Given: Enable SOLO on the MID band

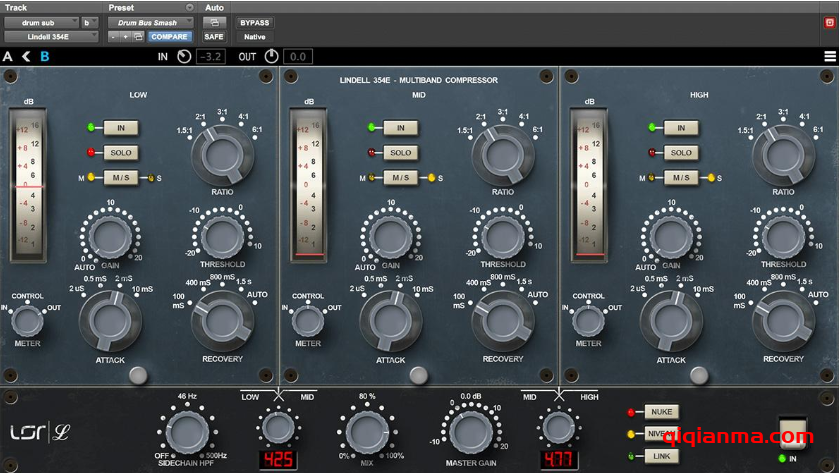Looking at the screenshot, I should (400, 153).
